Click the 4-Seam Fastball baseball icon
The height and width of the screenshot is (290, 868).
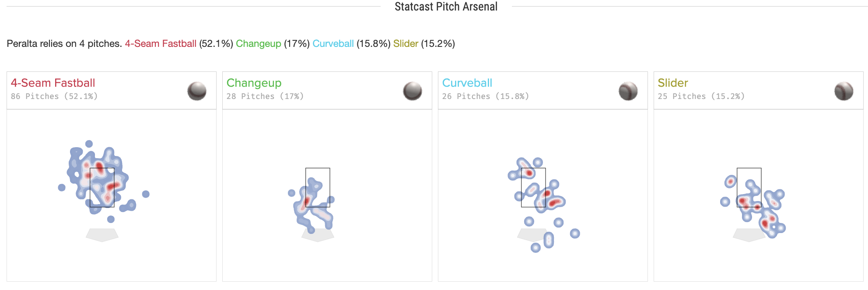[197, 91]
